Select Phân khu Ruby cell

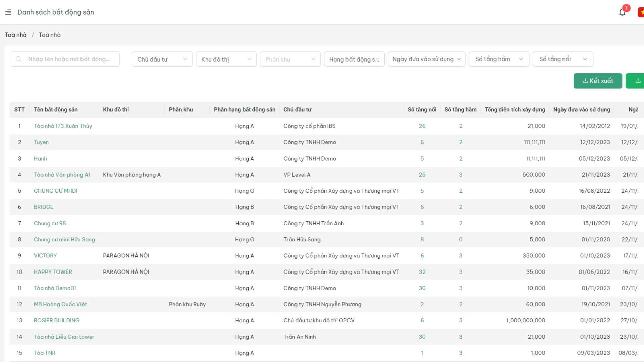pyautogui.click(x=187, y=304)
